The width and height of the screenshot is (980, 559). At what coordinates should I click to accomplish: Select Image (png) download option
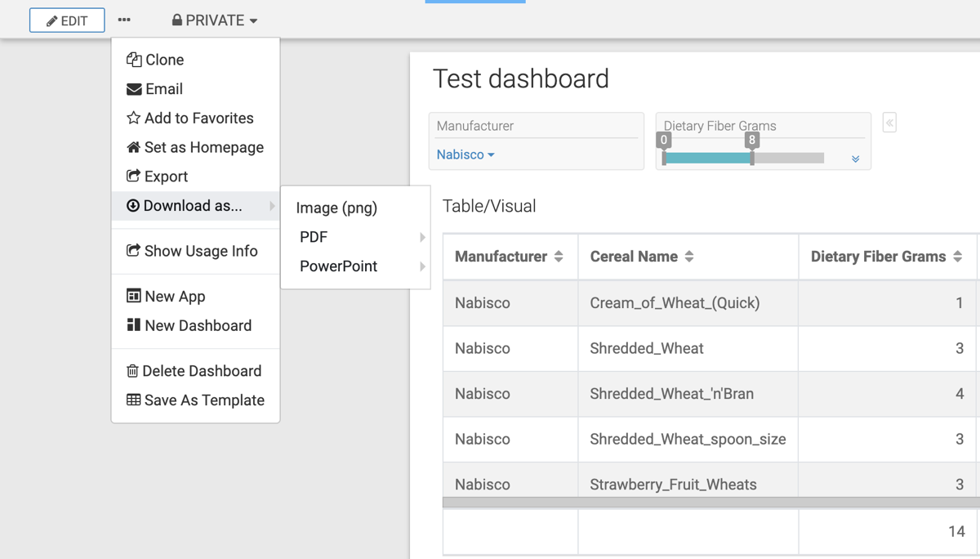pyautogui.click(x=336, y=208)
